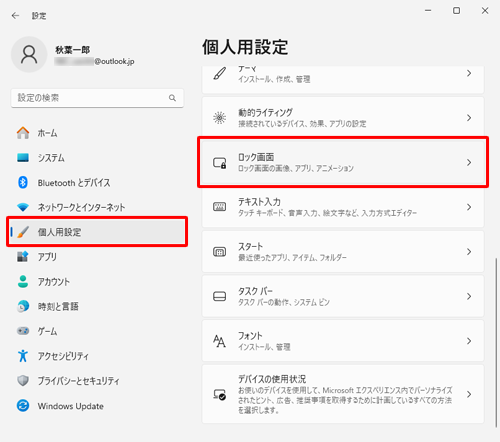
Task: Click the Bluetooth icon in sidebar
Action: click(x=23, y=182)
